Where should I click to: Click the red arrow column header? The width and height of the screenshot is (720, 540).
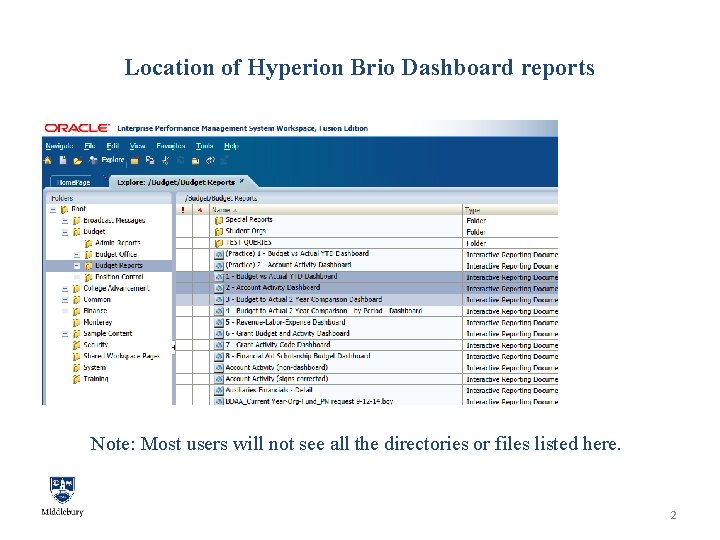[200, 210]
